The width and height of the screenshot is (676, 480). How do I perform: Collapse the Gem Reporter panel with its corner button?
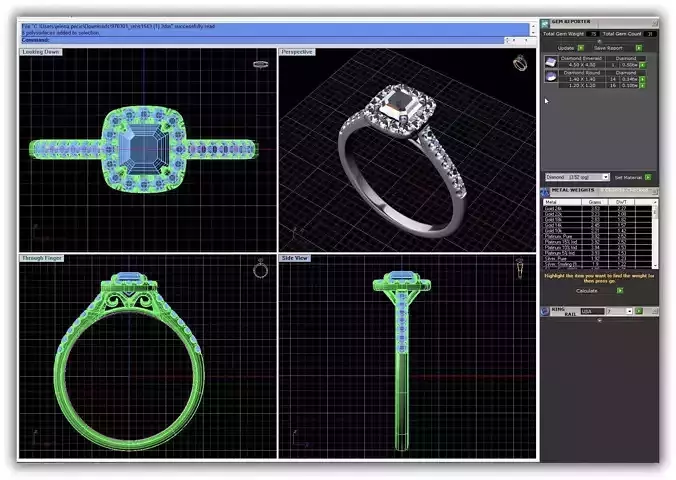click(x=655, y=23)
